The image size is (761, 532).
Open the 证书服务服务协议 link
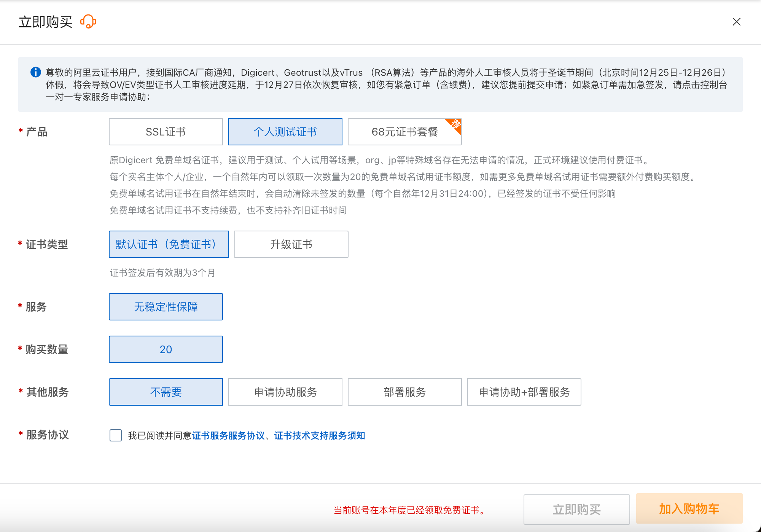click(228, 435)
